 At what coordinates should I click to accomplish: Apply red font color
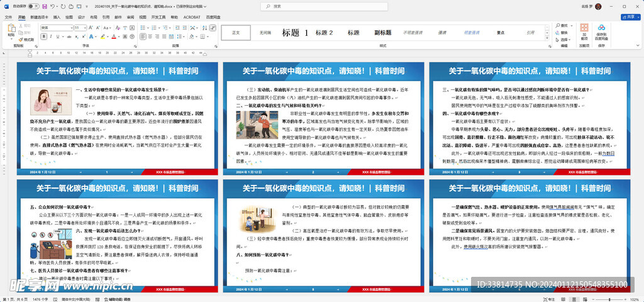114,36
